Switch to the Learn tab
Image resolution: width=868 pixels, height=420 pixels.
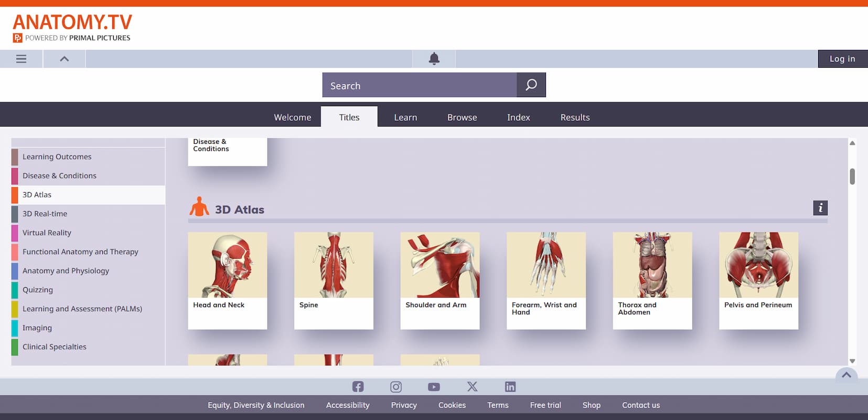405,118
